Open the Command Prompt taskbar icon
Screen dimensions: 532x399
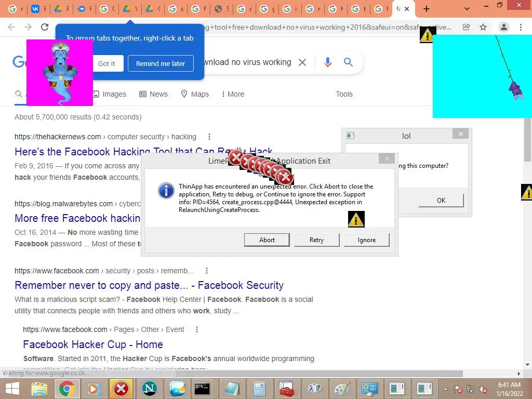coord(202,389)
